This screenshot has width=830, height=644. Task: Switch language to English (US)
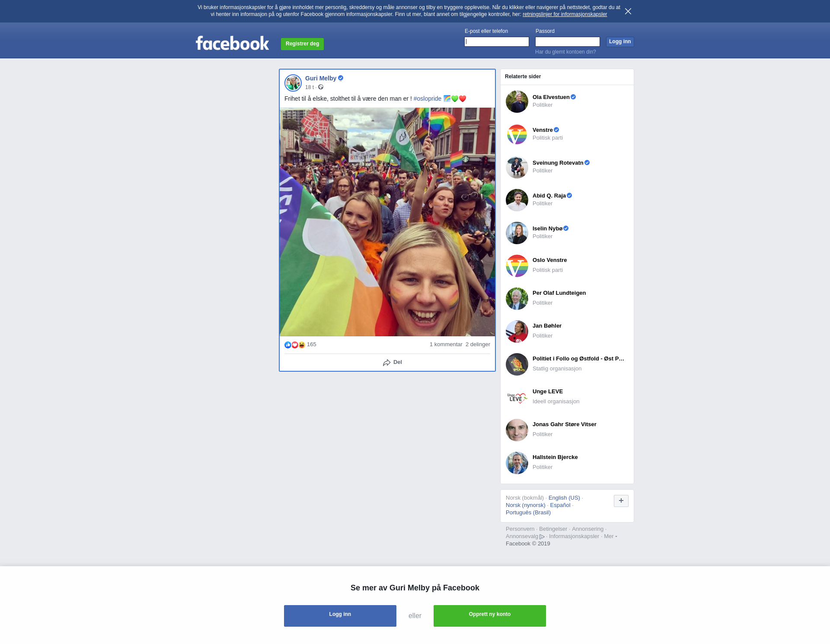click(564, 498)
